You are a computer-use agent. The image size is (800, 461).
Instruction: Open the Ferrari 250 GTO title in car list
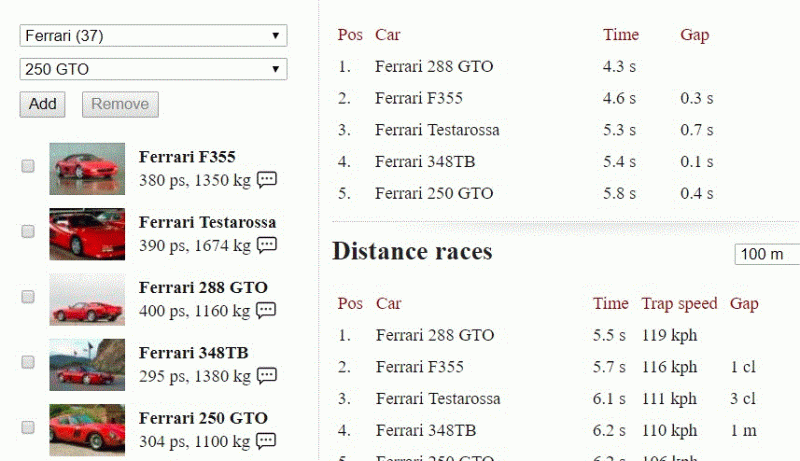tap(203, 418)
